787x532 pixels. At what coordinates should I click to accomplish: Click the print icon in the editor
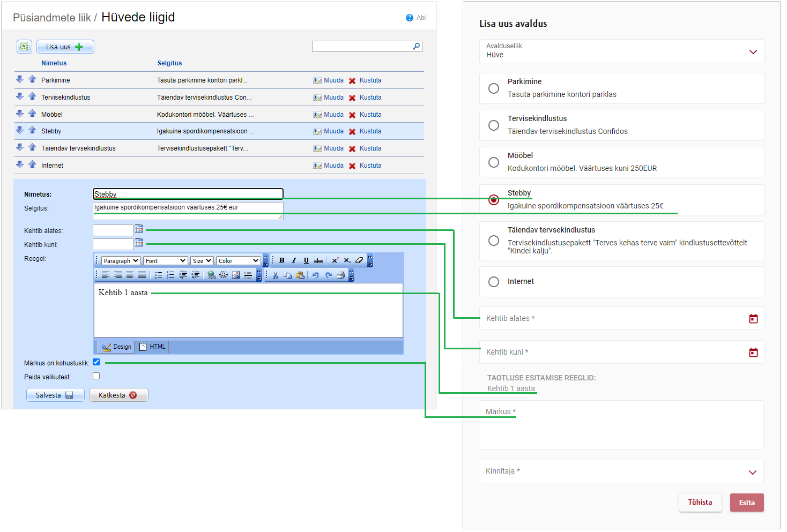340,275
